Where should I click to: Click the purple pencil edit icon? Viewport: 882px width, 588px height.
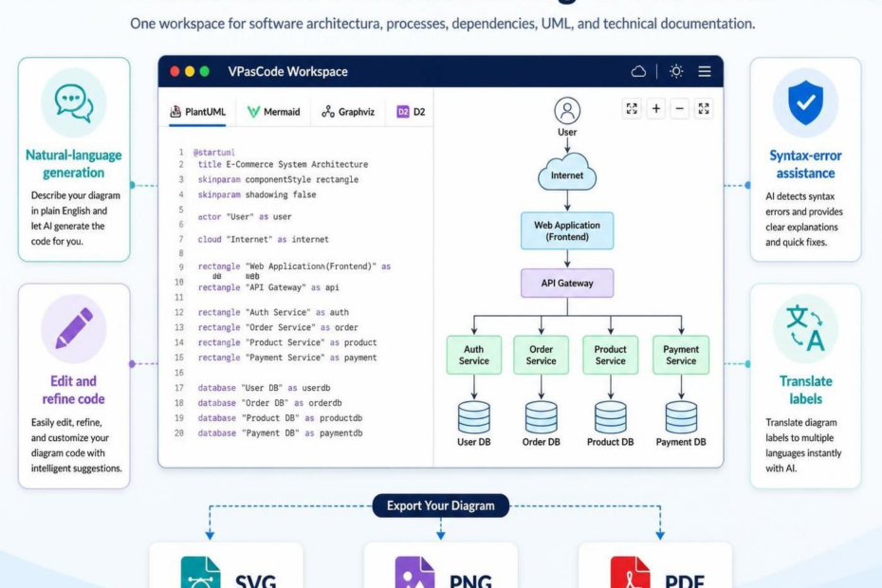74,328
